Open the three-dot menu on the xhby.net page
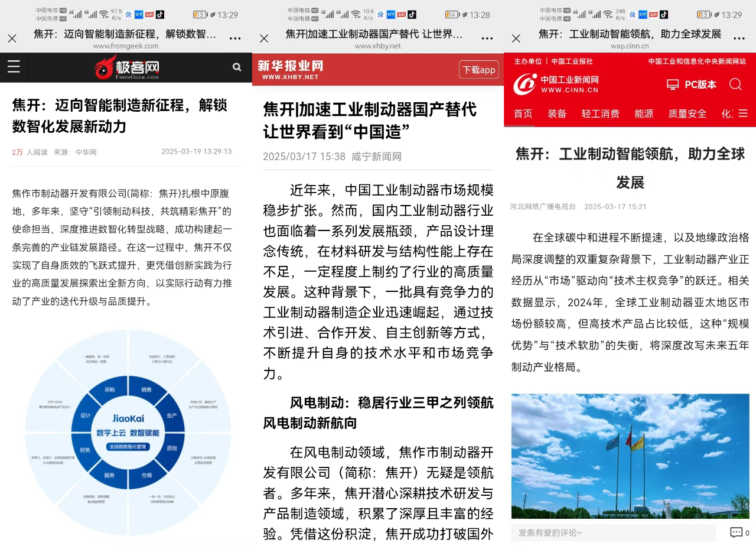The image size is (756, 546). pyautogui.click(x=487, y=38)
